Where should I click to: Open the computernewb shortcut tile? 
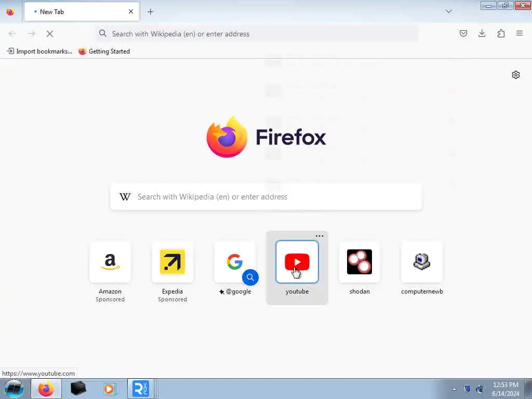422,262
